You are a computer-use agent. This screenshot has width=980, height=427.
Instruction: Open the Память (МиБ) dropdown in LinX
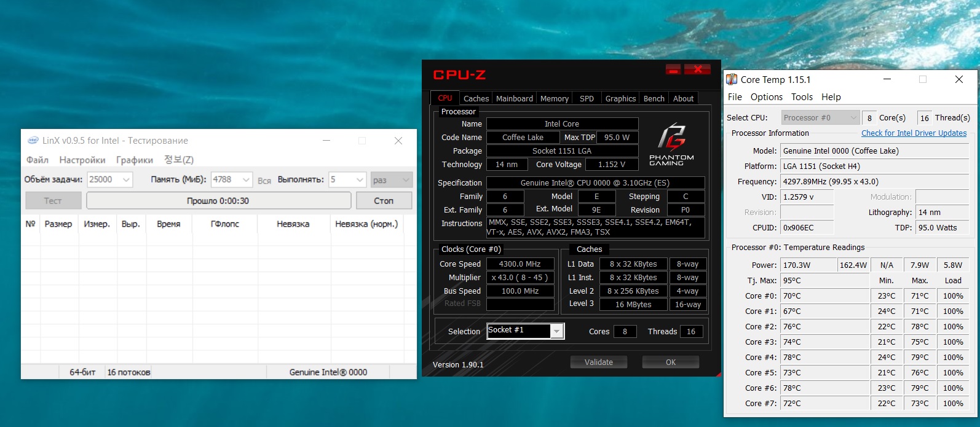pyautogui.click(x=246, y=179)
